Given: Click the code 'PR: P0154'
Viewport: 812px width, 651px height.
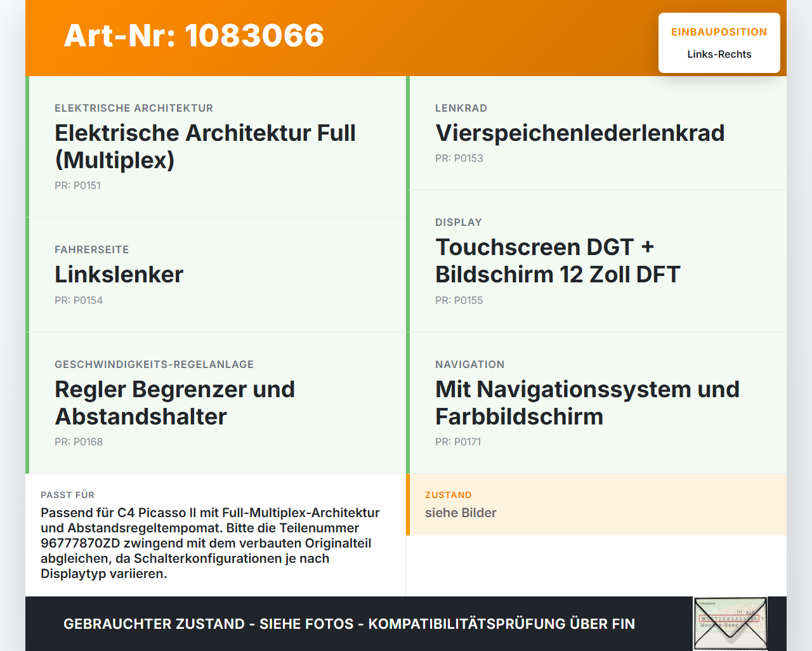Looking at the screenshot, I should point(79,300).
